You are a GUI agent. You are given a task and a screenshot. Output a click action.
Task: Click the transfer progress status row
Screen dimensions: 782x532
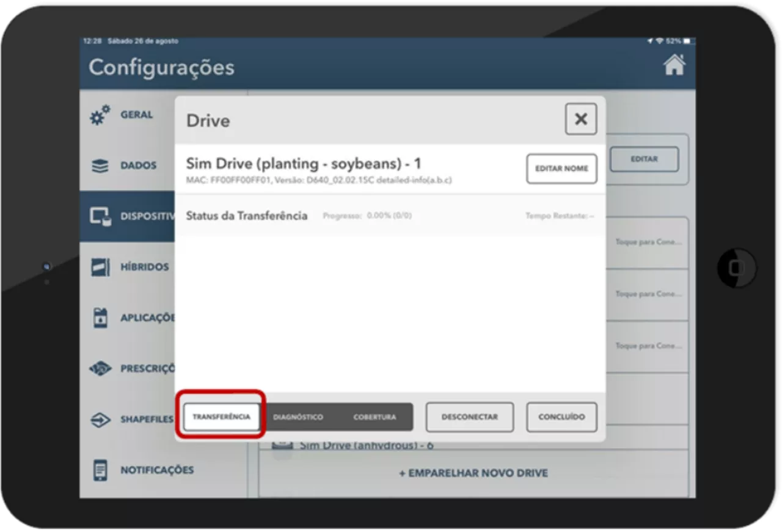(x=390, y=216)
